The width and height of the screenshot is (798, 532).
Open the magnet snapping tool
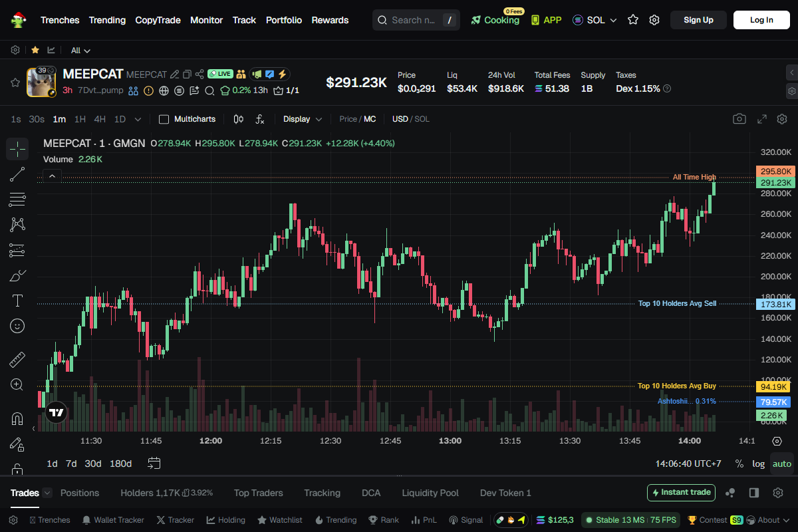(x=17, y=419)
